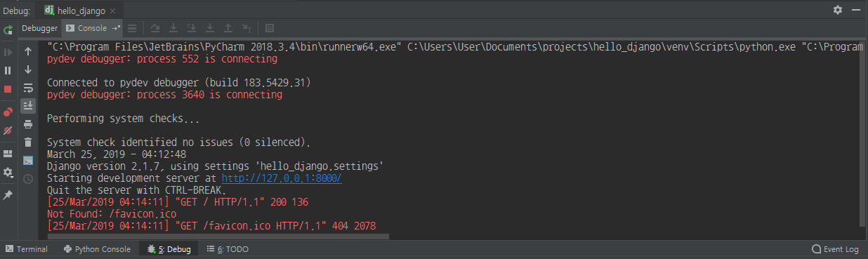The width and height of the screenshot is (868, 259).
Task: Open Evaluate Expression calculator icon
Action: tap(270, 28)
